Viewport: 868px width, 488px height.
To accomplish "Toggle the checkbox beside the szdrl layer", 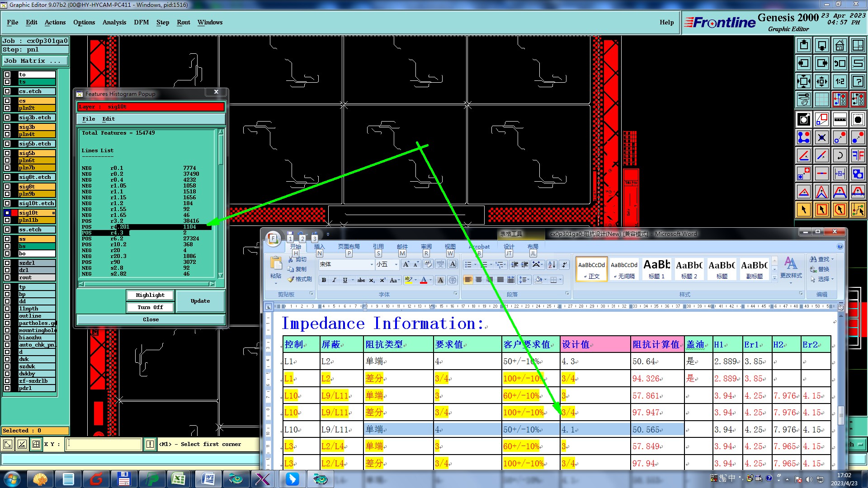I will (x=7, y=263).
